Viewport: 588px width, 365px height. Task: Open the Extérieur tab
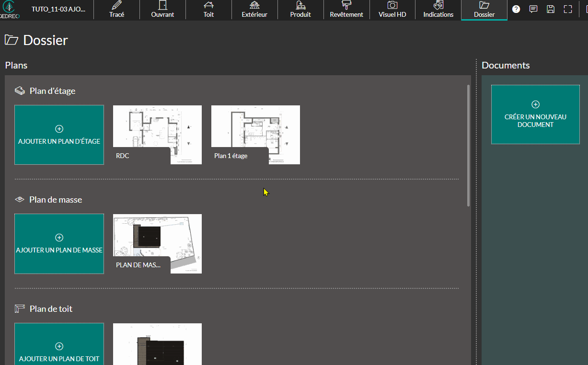point(254,10)
